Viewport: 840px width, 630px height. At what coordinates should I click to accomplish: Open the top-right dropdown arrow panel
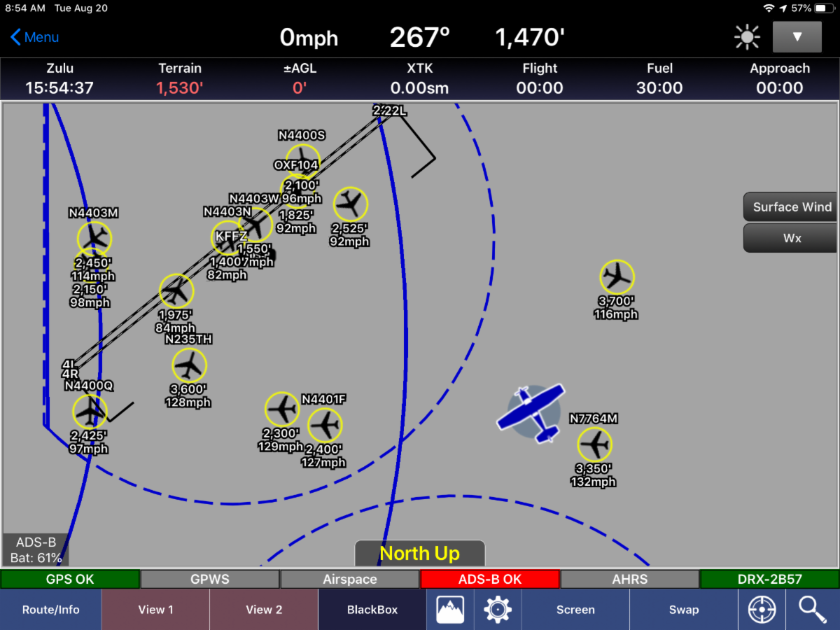(x=797, y=37)
